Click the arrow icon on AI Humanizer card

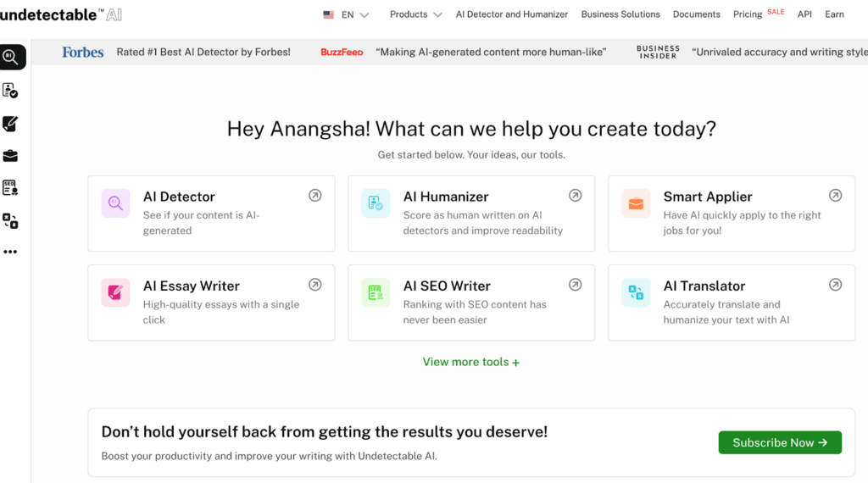575,196
